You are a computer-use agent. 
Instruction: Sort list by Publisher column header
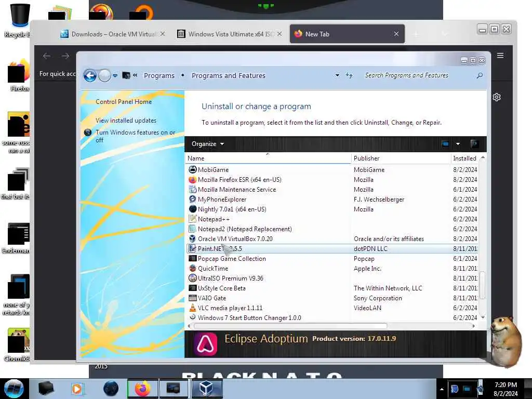coord(401,158)
